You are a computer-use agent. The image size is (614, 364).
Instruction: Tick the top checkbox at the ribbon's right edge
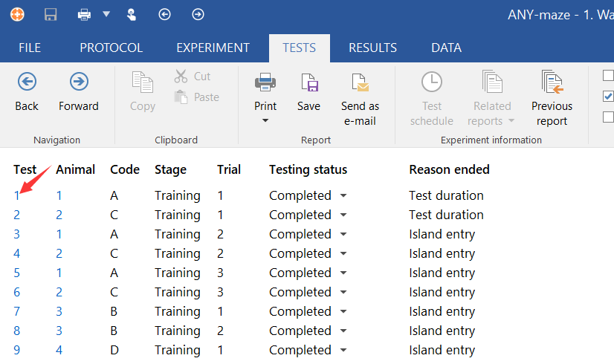point(608,75)
